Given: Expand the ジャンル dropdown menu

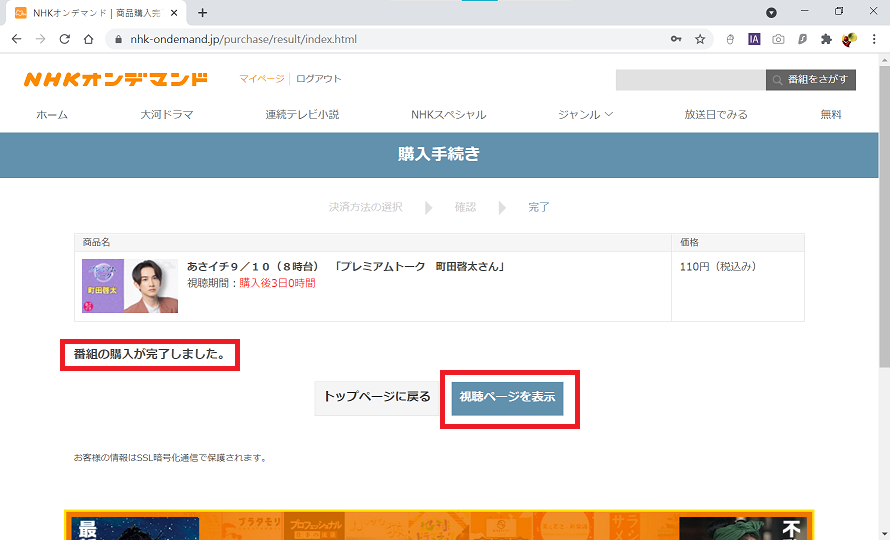Looking at the screenshot, I should click(x=585, y=114).
